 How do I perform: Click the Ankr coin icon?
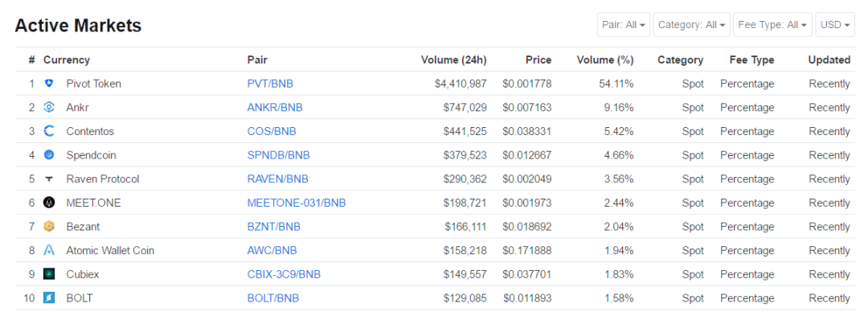[49, 108]
